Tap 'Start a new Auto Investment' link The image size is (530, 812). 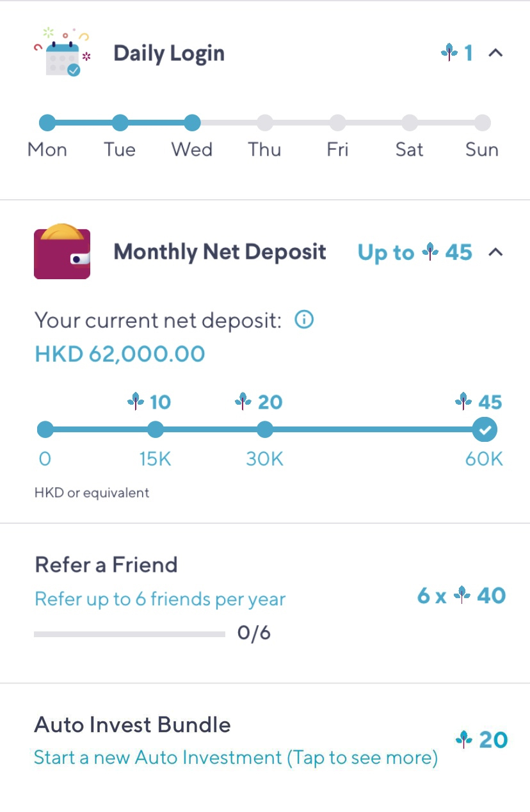pyautogui.click(x=236, y=758)
